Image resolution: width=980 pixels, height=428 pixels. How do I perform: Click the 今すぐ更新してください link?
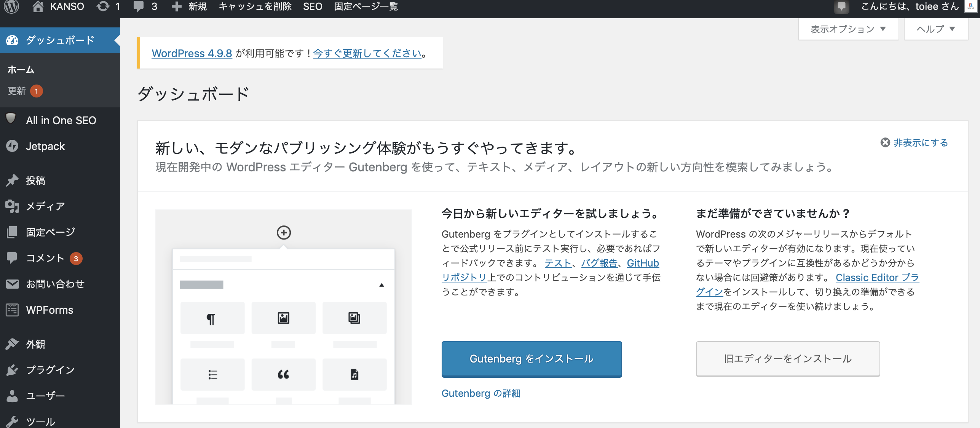pos(367,53)
